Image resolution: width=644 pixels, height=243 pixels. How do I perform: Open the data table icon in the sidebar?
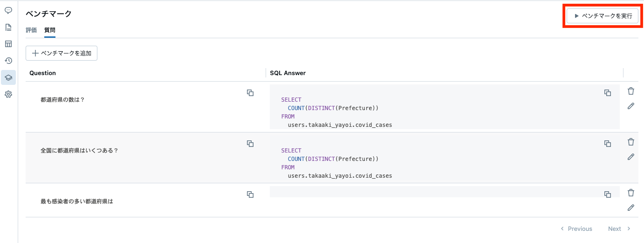[x=8, y=44]
